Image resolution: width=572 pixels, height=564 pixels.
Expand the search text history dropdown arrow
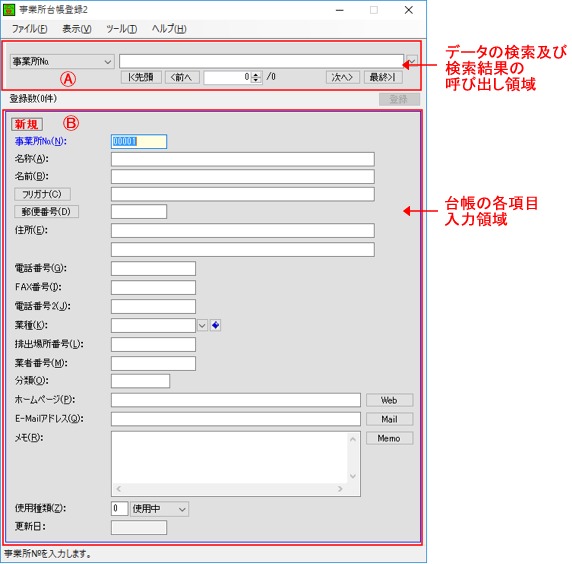(412, 61)
